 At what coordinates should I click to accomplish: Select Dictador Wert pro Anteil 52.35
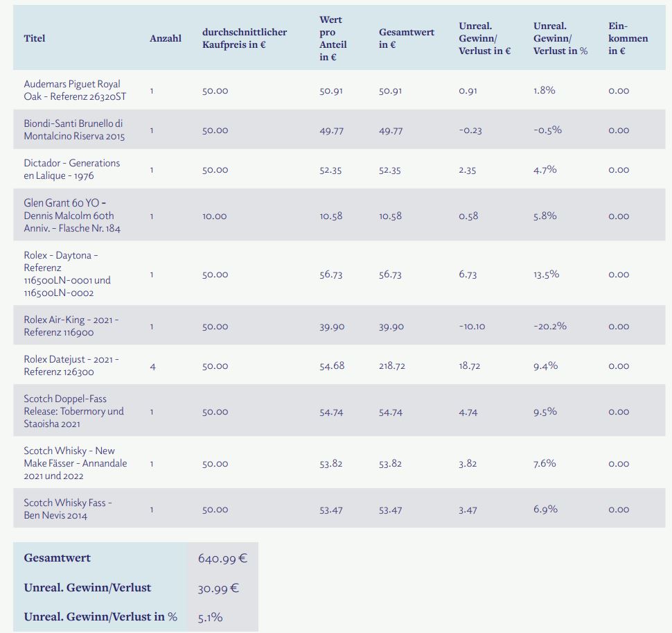pyautogui.click(x=330, y=170)
